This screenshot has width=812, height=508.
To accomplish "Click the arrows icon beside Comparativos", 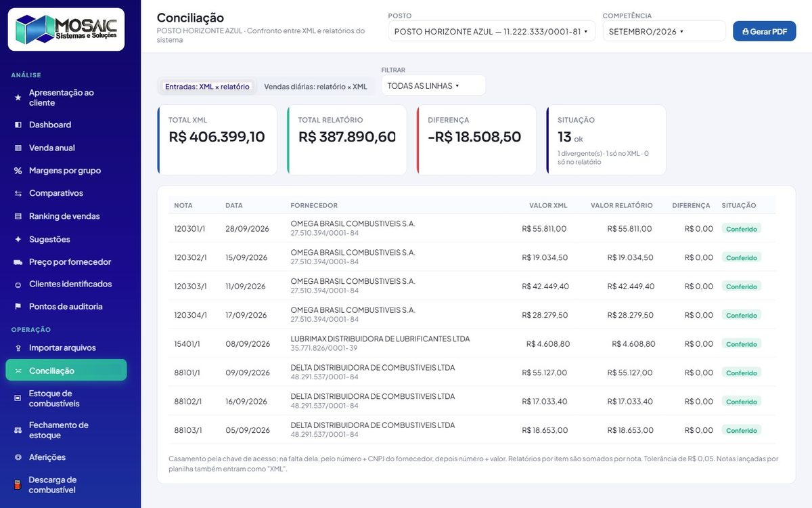I will (18, 194).
